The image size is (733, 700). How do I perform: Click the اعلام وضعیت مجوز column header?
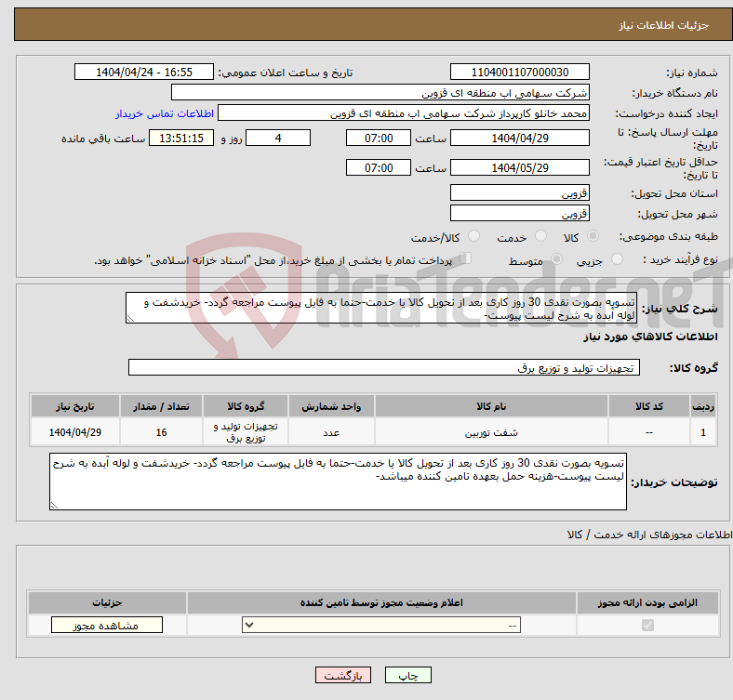click(x=381, y=602)
